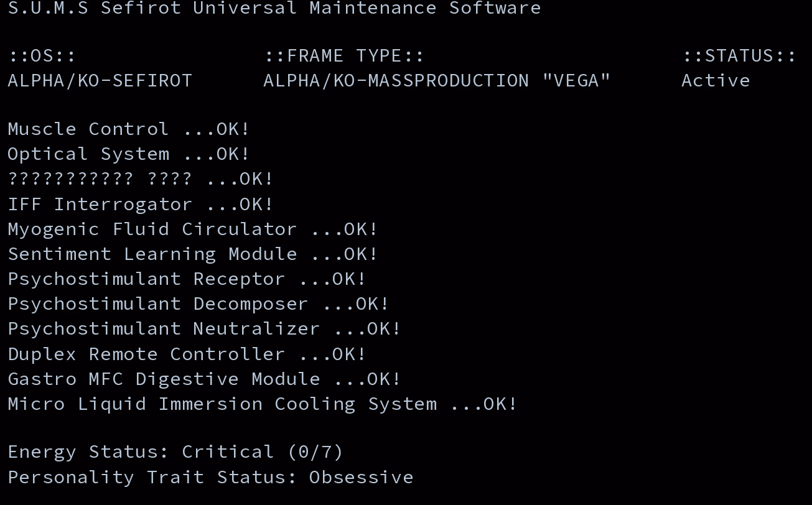
Task: Click the Active status value
Action: coord(715,81)
